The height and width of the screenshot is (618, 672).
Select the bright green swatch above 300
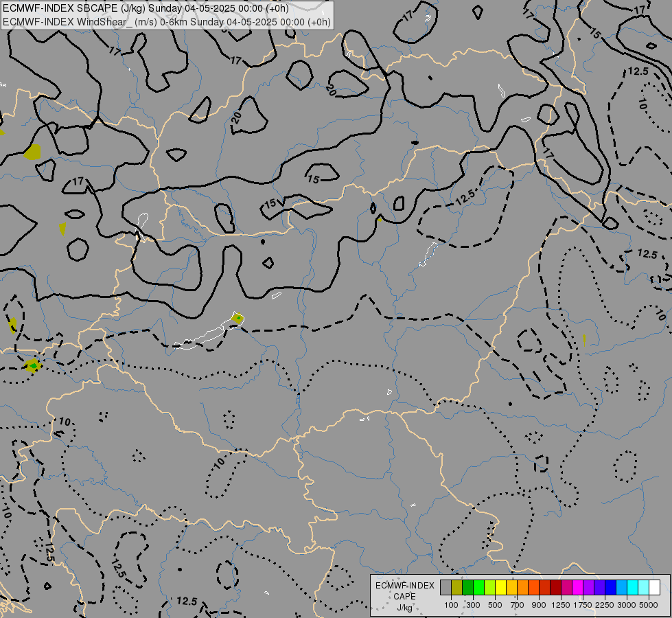point(478,588)
